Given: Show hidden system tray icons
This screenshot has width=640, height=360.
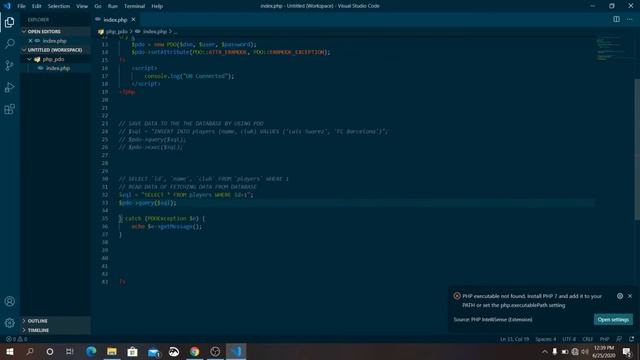Looking at the screenshot, I should click(544, 351).
